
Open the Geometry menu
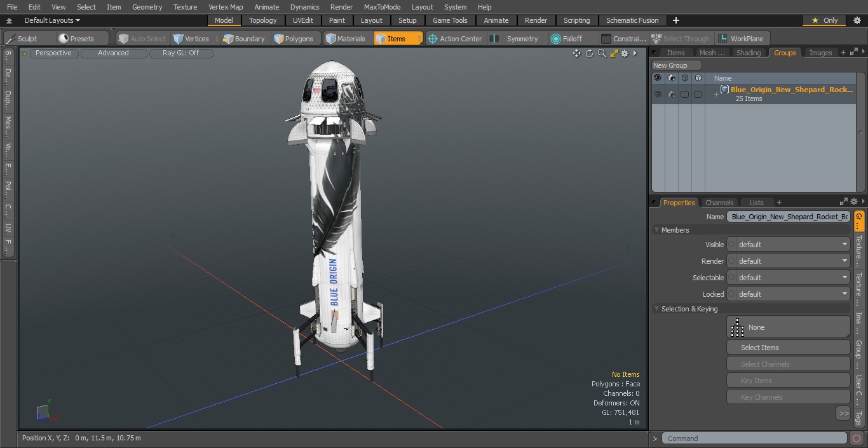(147, 7)
